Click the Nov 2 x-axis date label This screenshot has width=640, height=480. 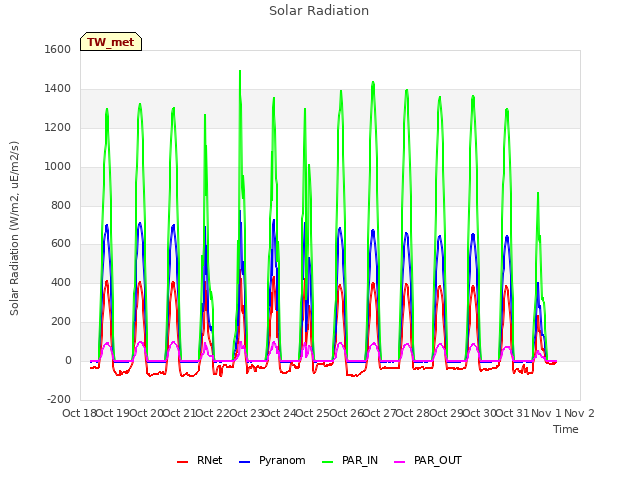click(579, 413)
